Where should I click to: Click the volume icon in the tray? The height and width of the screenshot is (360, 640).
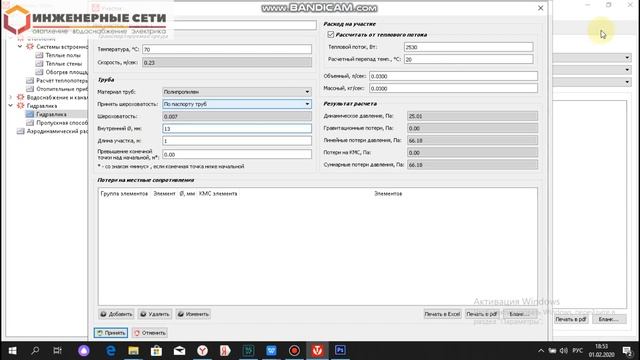coord(564,351)
